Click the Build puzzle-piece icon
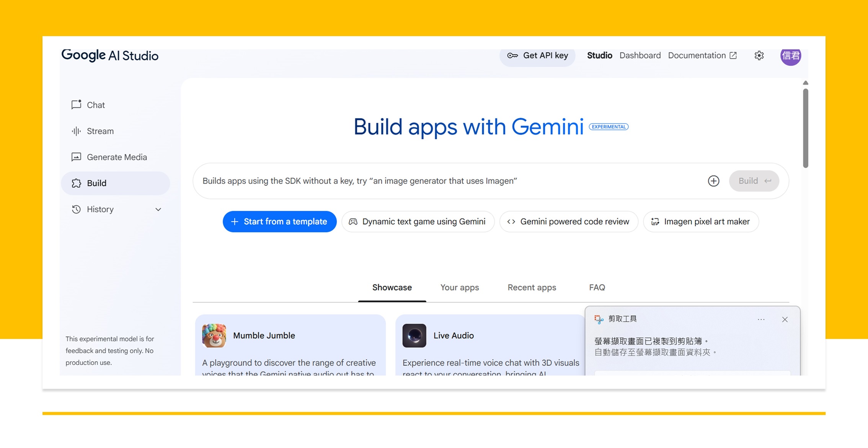Viewport: 868px width, 448px height. [x=76, y=183]
